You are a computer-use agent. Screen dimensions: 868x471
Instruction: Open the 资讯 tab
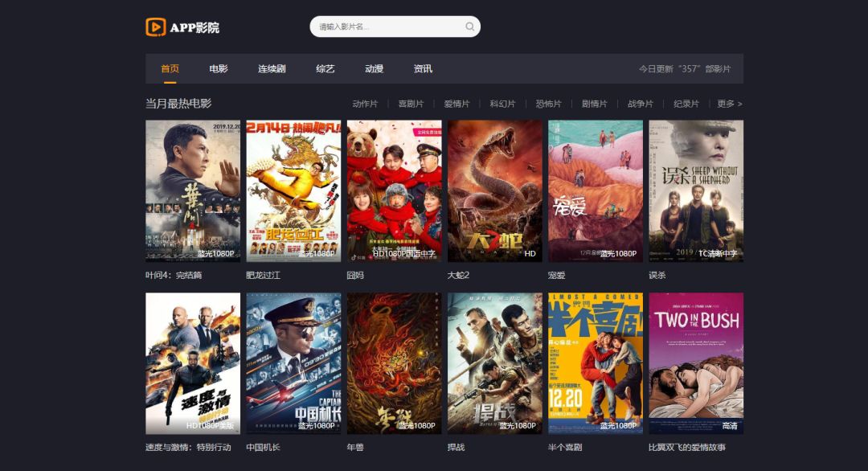(423, 68)
